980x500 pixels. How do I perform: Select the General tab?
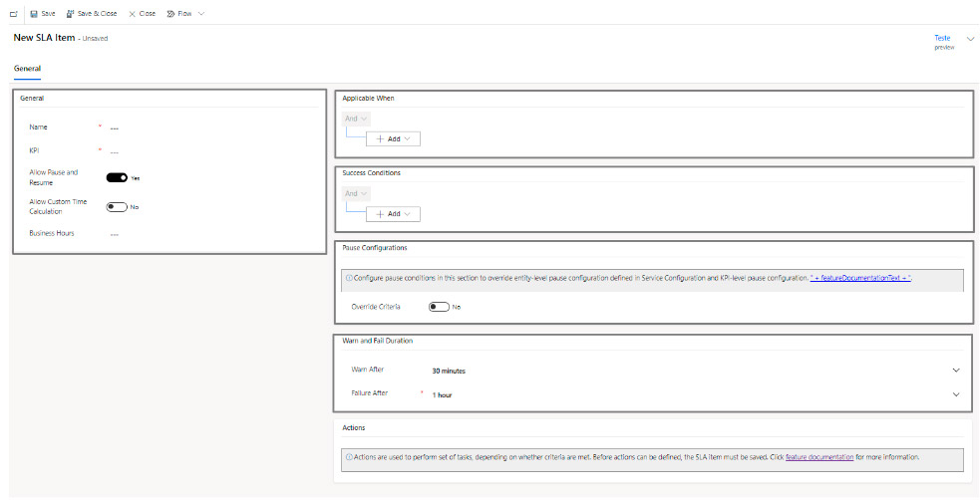pos(27,69)
